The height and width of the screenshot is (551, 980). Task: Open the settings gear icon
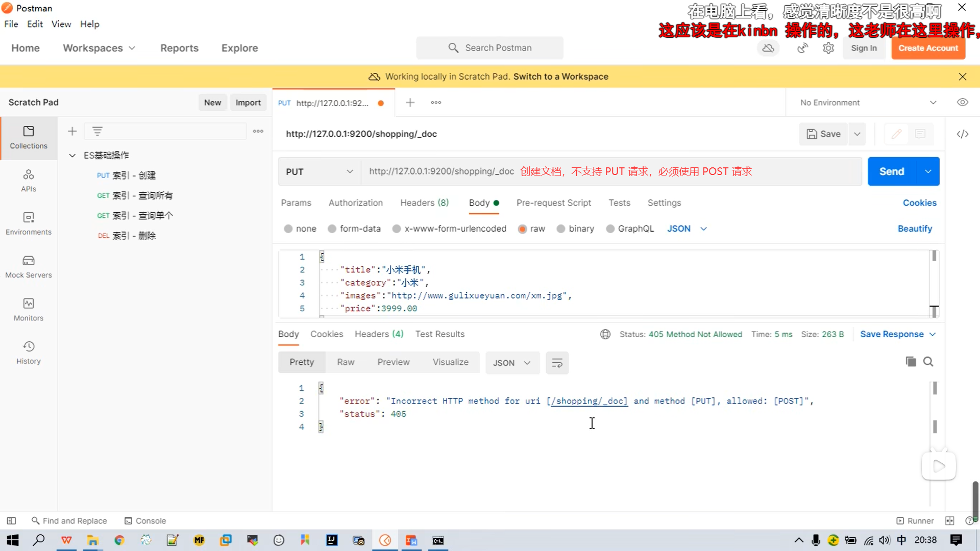pos(828,48)
